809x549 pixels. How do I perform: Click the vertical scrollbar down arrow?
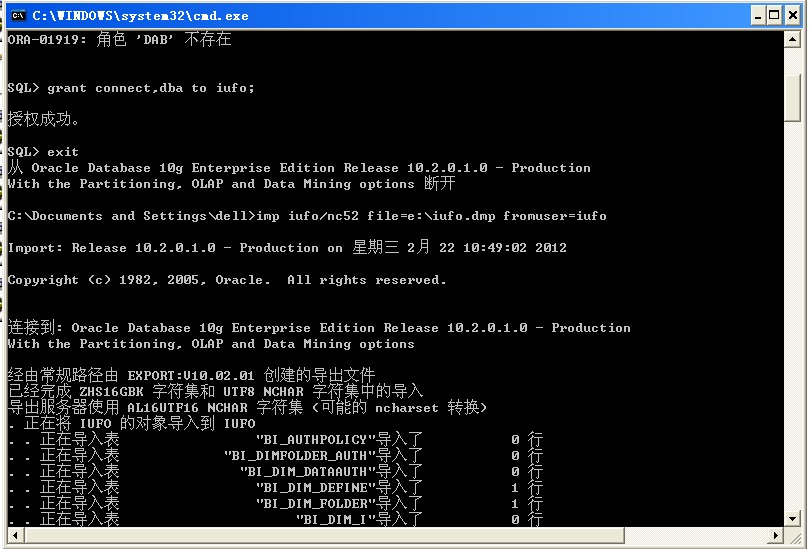pyautogui.click(x=792, y=519)
